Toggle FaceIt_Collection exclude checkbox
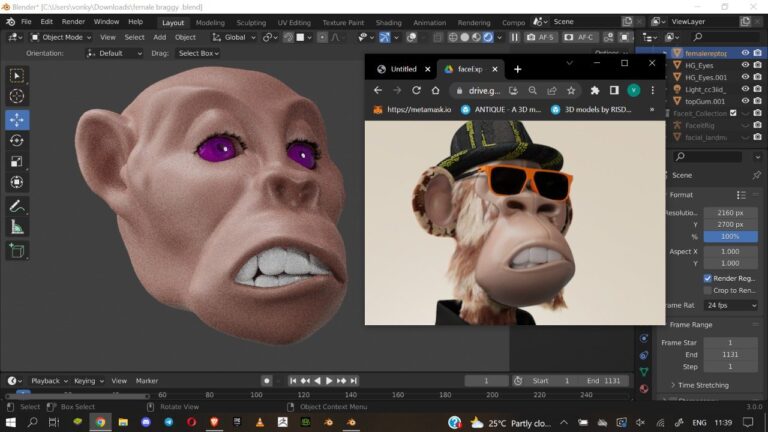768x432 pixels. click(x=733, y=113)
